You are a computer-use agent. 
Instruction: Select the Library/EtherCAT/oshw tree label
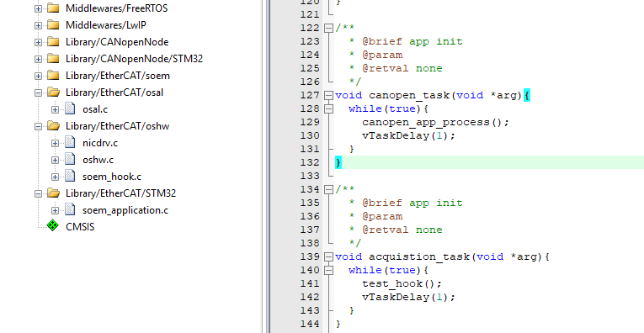tap(118, 126)
